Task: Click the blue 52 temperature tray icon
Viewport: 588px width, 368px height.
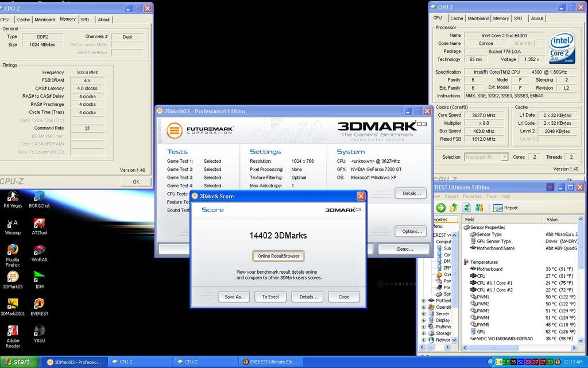Action: pos(520,362)
